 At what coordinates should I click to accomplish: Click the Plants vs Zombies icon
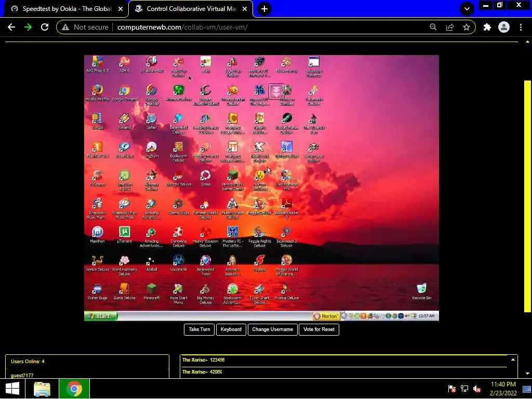click(287, 95)
